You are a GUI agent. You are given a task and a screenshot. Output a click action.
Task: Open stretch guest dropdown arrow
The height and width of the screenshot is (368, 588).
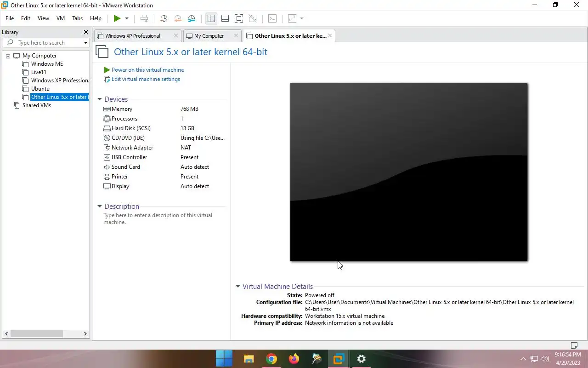pos(302,18)
